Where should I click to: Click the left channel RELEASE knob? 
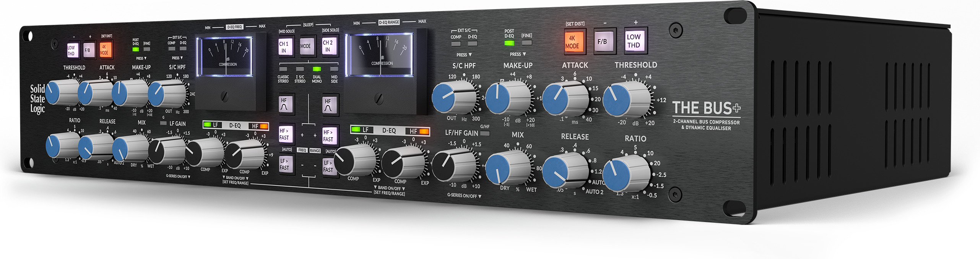pos(95,146)
